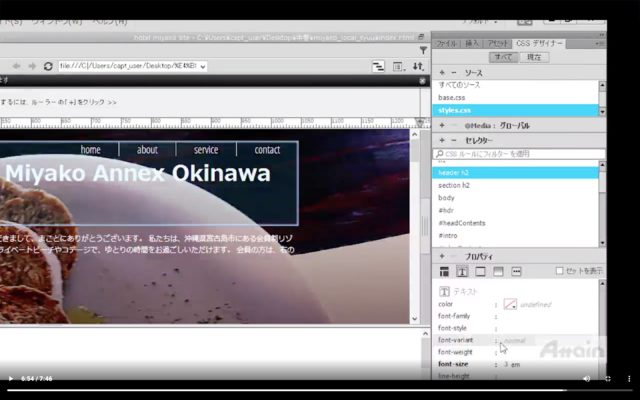The width and height of the screenshot is (640, 400).
Task: Close the black media query bar
Action: 422,81
